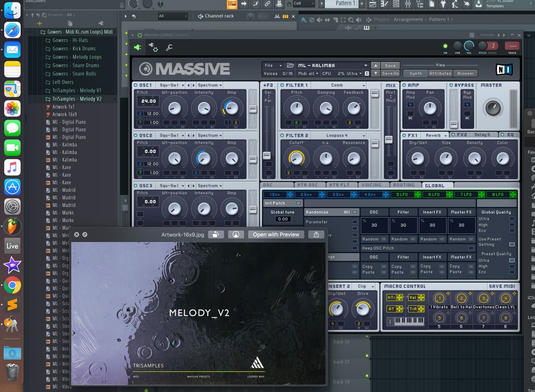Toggle the plugin ON green LED
The width and height of the screenshot is (535, 392).
point(445,46)
